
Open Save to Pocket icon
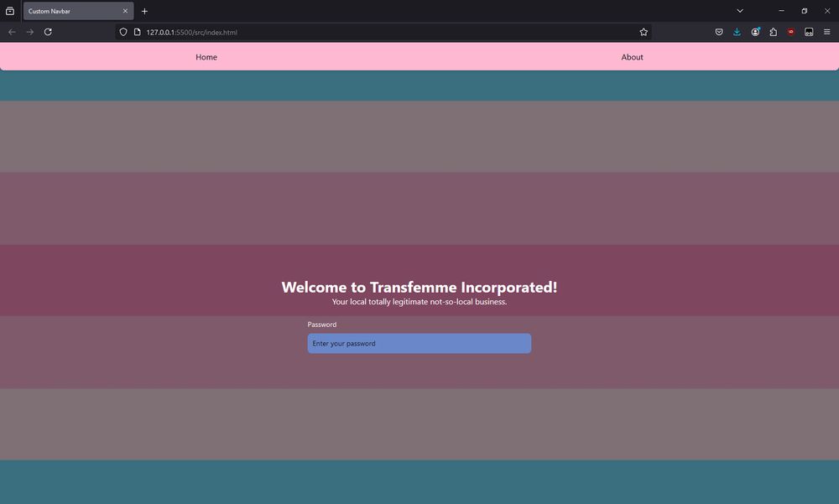[x=719, y=32]
